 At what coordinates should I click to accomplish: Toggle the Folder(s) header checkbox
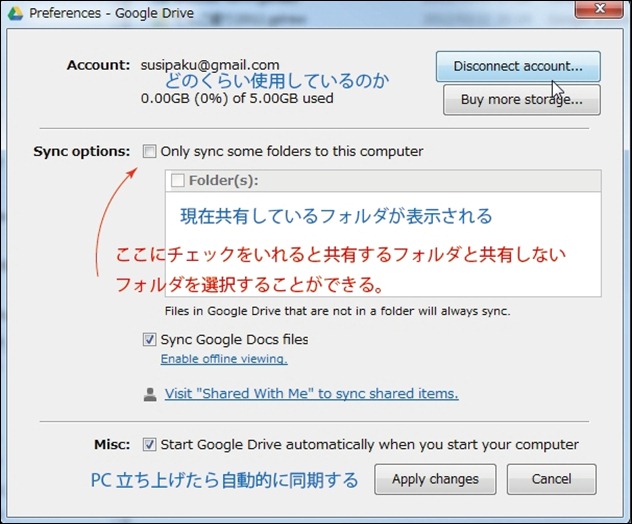[x=178, y=180]
